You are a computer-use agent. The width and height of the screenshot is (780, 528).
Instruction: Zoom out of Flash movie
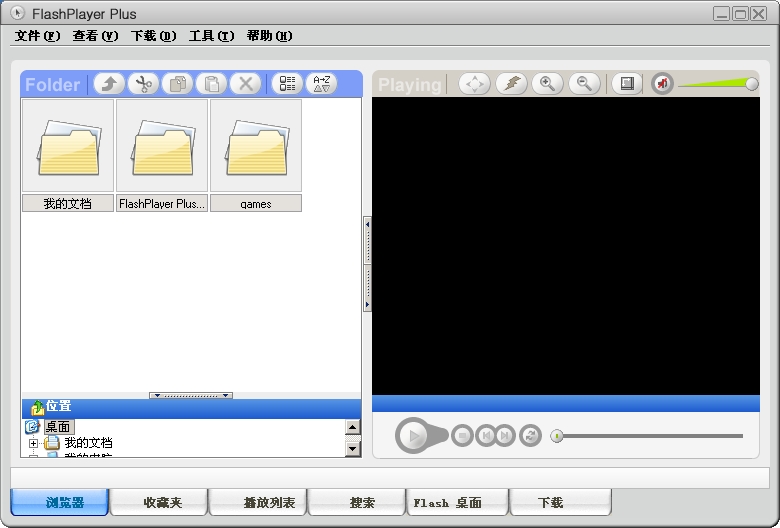585,84
